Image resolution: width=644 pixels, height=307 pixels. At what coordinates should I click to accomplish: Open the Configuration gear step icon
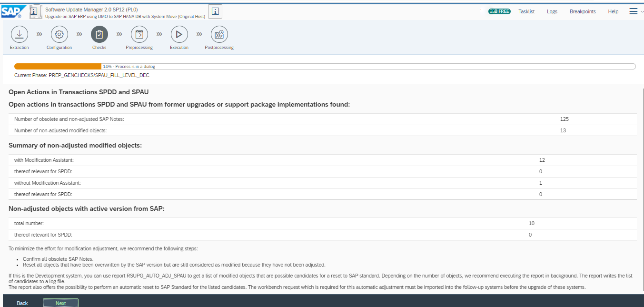[x=59, y=34]
